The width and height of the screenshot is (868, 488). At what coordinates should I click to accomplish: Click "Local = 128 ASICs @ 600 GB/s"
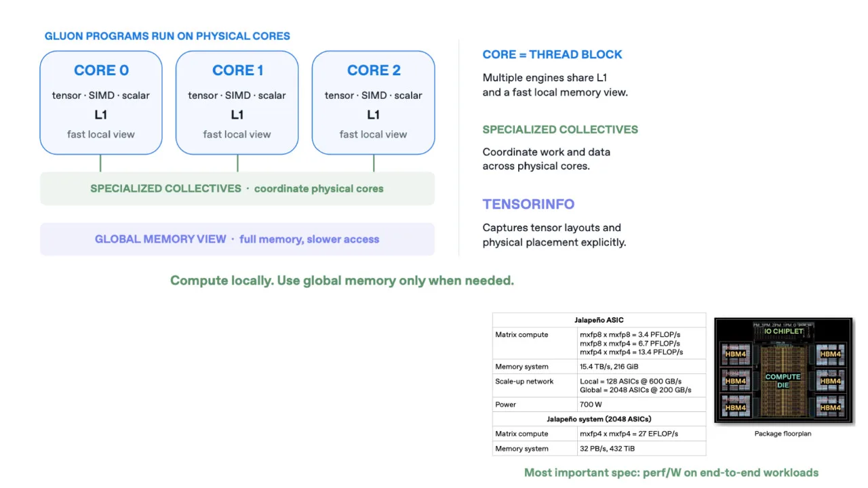tap(631, 382)
